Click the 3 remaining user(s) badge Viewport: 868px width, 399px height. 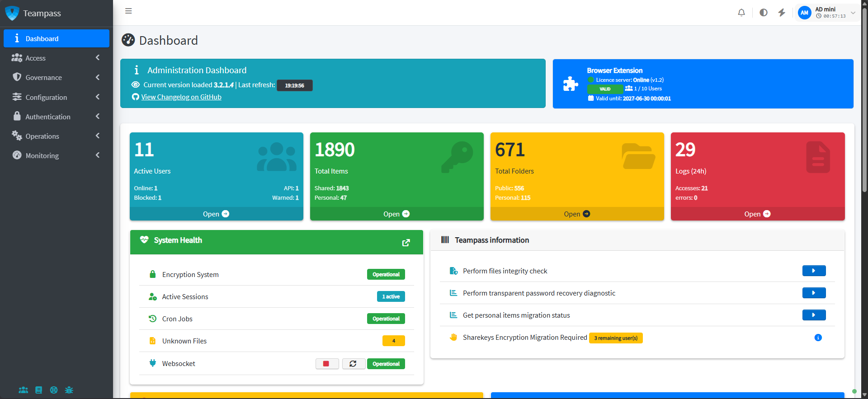[616, 338]
